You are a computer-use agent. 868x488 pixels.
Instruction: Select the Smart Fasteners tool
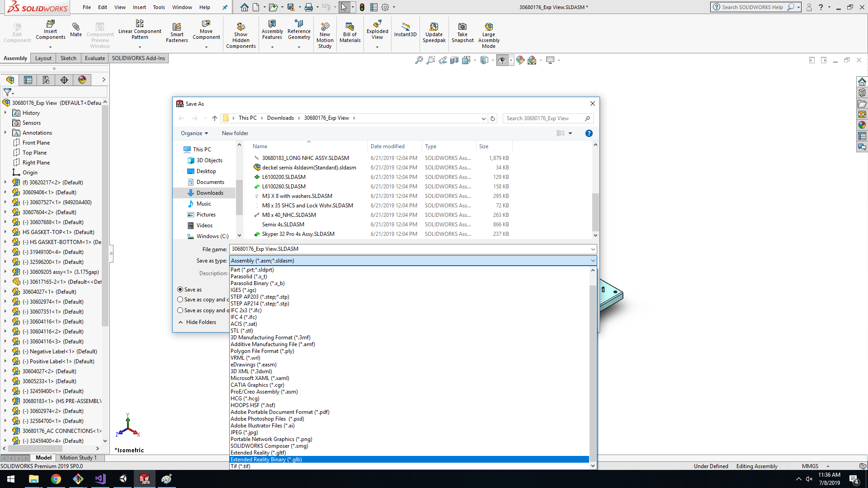(177, 27)
